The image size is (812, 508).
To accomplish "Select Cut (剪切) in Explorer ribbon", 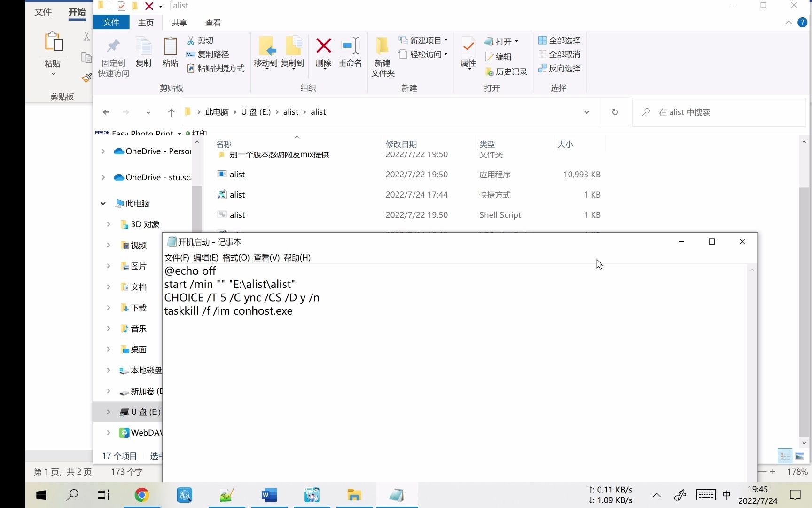I will [x=200, y=40].
